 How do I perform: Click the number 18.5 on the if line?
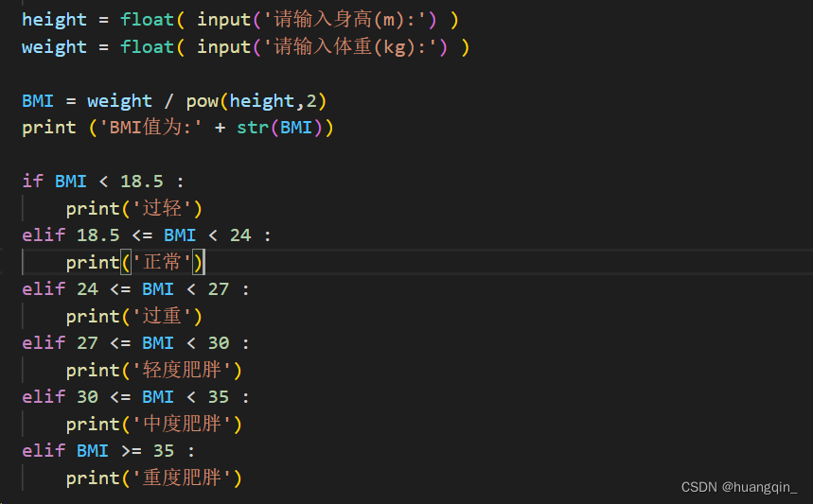point(142,182)
